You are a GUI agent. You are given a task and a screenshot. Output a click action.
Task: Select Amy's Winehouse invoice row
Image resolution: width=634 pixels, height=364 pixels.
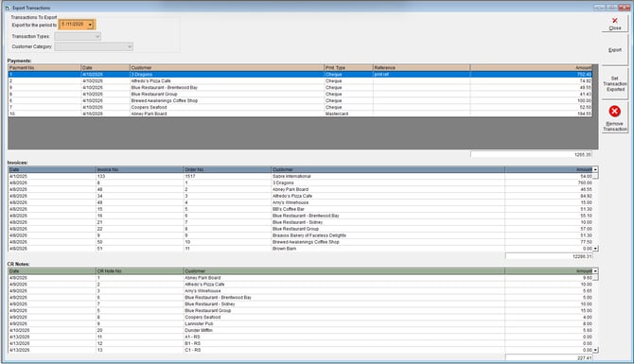click(x=300, y=202)
